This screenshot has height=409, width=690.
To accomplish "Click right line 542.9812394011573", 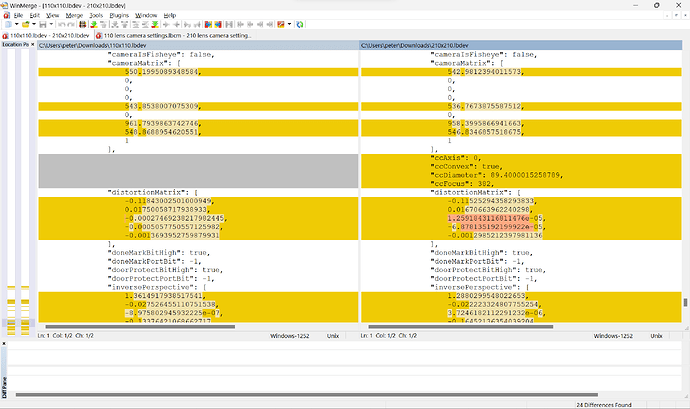I will 486,72.
